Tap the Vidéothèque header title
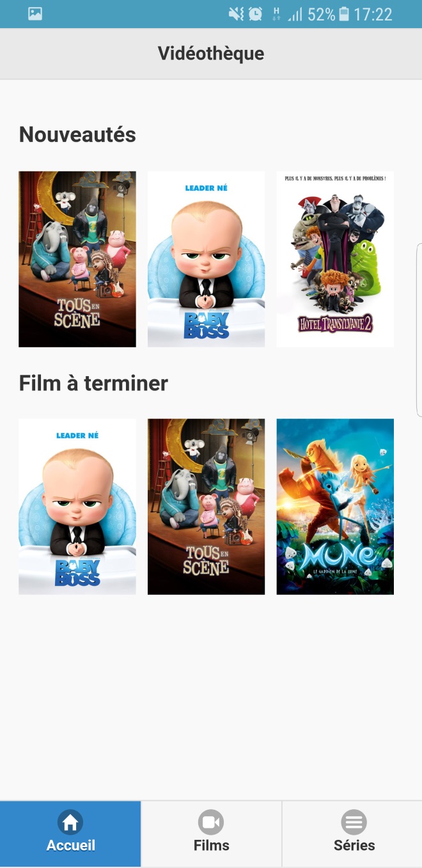This screenshot has width=422, height=868. tap(211, 53)
